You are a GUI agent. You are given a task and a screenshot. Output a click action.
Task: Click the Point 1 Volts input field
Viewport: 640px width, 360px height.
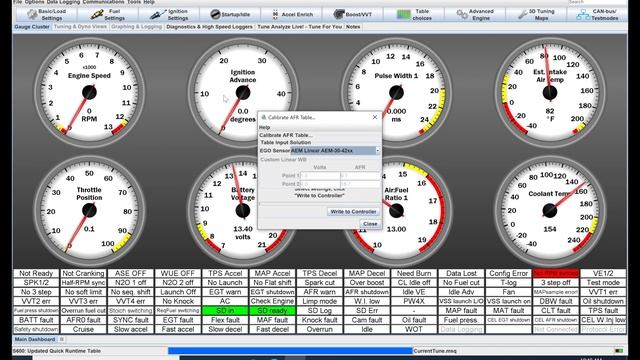(320, 176)
